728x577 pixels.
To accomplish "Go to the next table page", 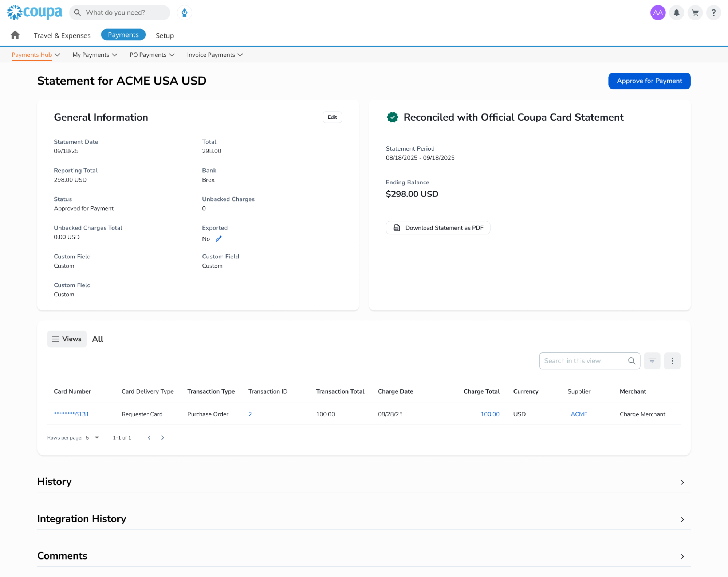I will [x=162, y=438].
